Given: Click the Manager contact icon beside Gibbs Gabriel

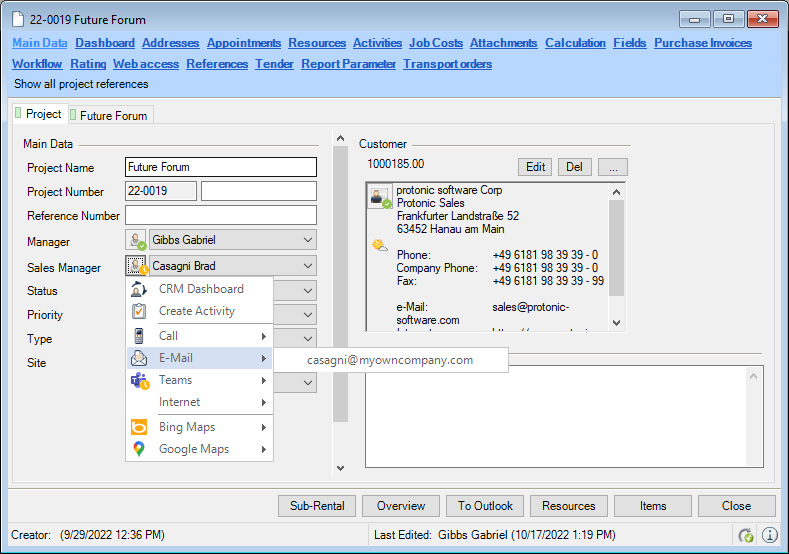Looking at the screenshot, I should pyautogui.click(x=137, y=240).
